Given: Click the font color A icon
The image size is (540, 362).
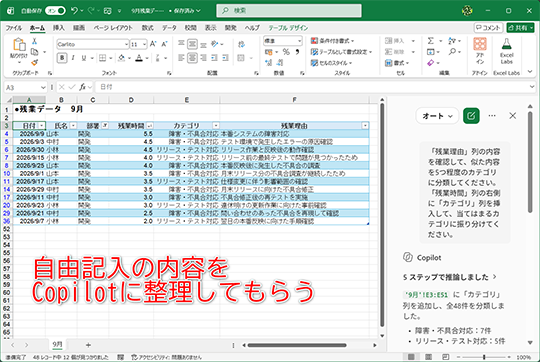Looking at the screenshot, I should [139, 58].
